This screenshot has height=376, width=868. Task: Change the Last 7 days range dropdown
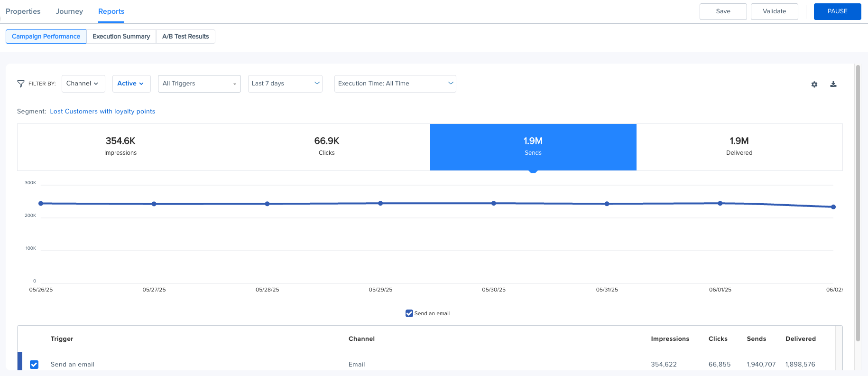coord(285,84)
